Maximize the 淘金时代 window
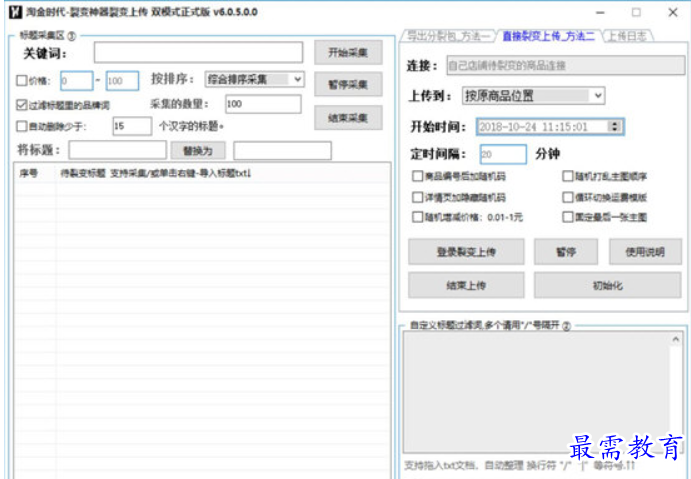 [x=636, y=13]
